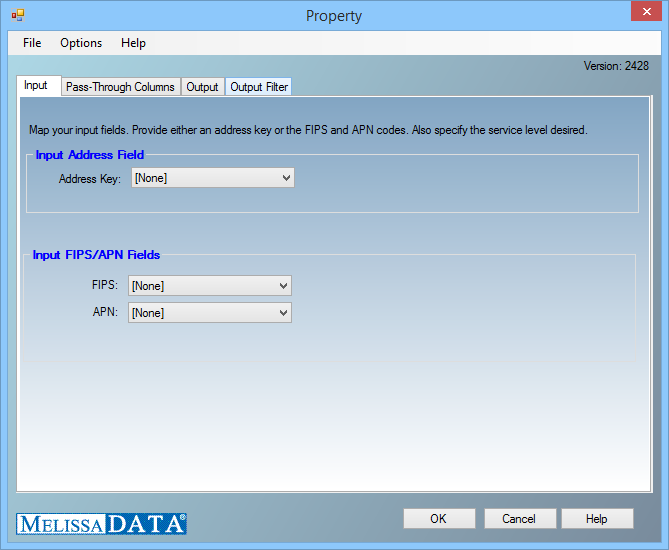The height and width of the screenshot is (550, 669).
Task: Switch to the Output Filter tab
Action: click(x=259, y=87)
